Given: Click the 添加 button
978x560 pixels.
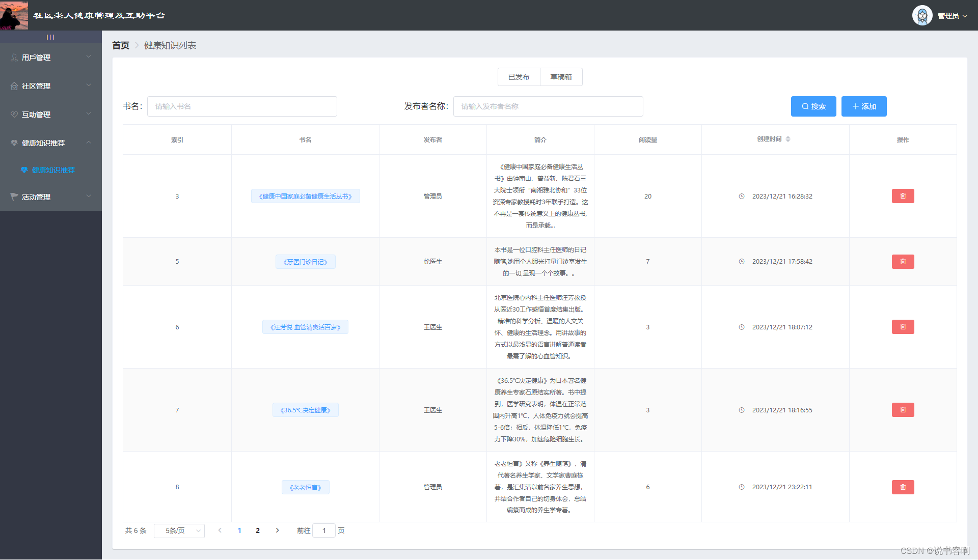Looking at the screenshot, I should tap(864, 106).
